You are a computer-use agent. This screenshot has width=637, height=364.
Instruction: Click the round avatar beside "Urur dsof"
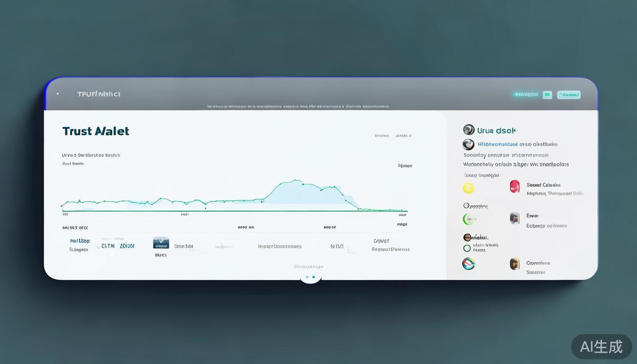(x=469, y=130)
